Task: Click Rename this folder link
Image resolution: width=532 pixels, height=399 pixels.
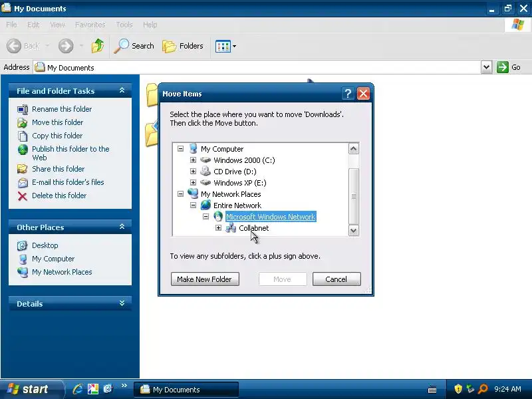Action: click(62, 109)
